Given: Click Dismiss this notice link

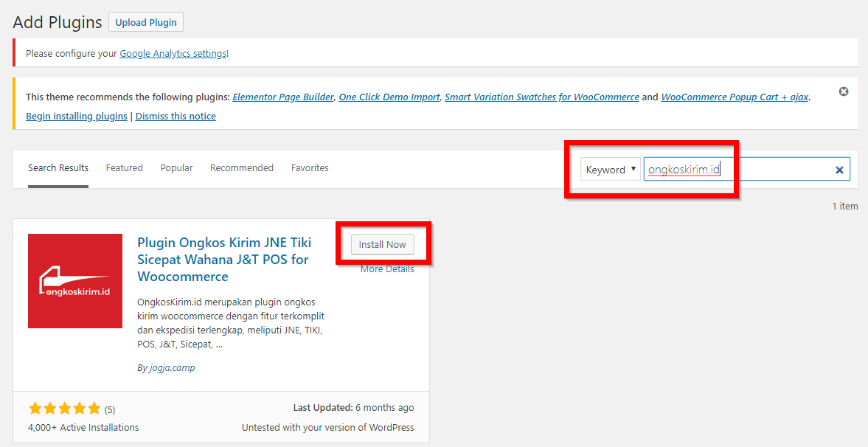Looking at the screenshot, I should pyautogui.click(x=176, y=117).
